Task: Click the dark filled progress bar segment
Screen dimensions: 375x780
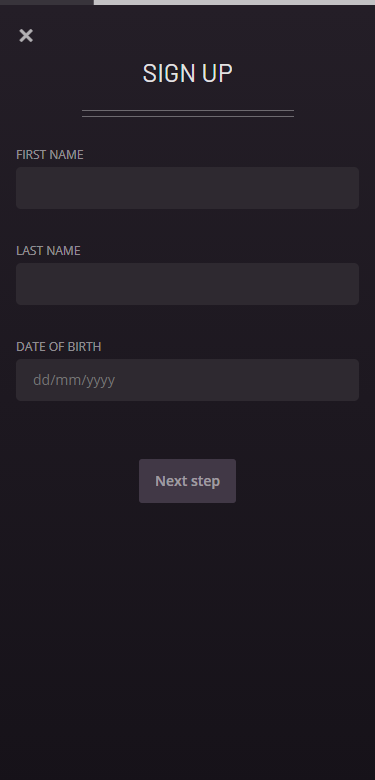Action: (x=47, y=2)
